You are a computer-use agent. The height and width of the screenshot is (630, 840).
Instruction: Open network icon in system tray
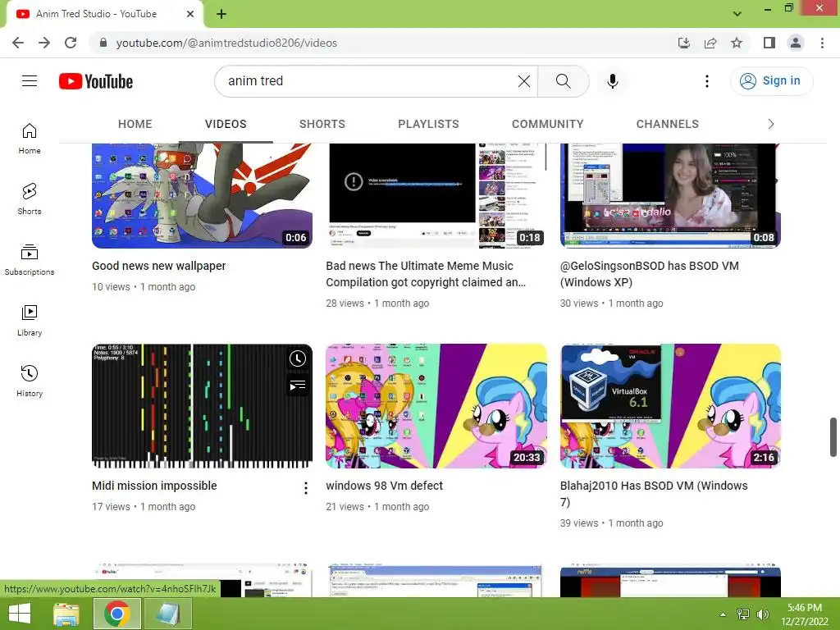click(x=743, y=614)
